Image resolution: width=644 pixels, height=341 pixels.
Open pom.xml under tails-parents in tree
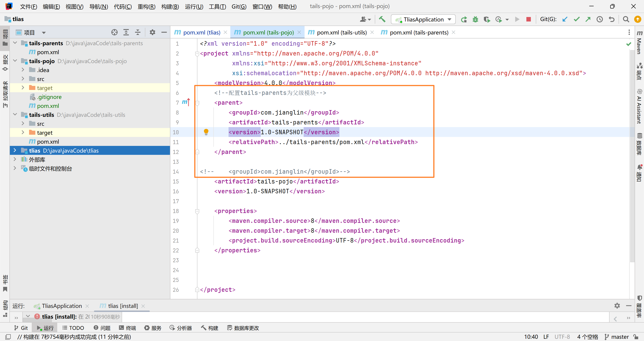(x=48, y=52)
